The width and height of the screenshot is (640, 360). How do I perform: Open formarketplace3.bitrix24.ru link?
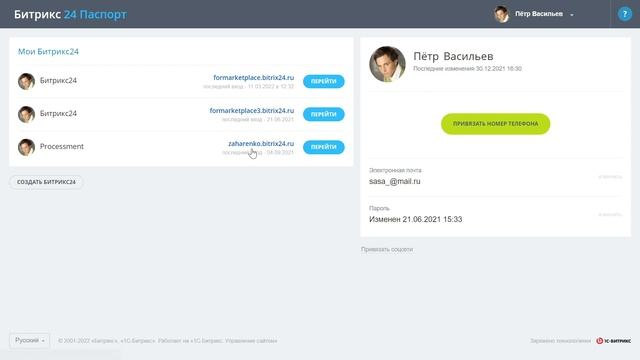tap(251, 111)
